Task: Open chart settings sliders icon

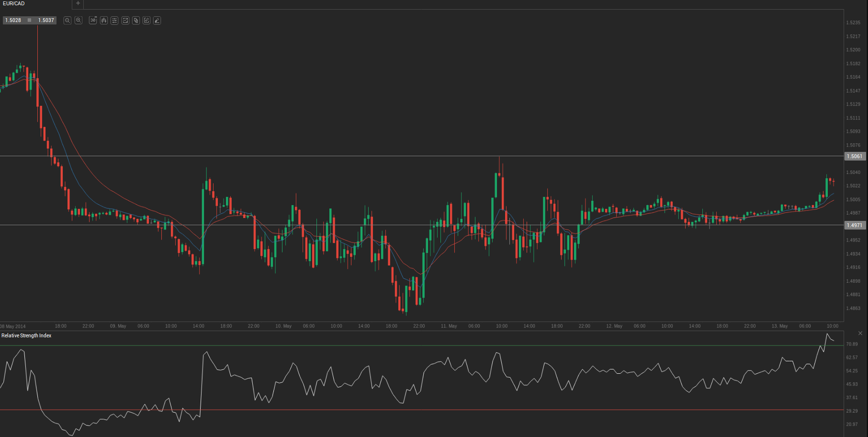Action: click(114, 21)
